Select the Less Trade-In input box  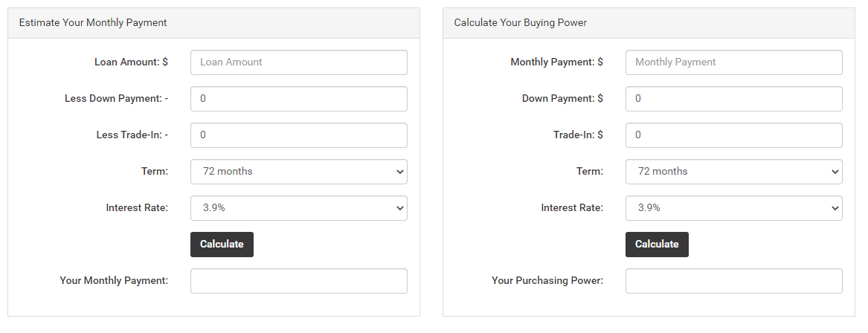tap(299, 135)
